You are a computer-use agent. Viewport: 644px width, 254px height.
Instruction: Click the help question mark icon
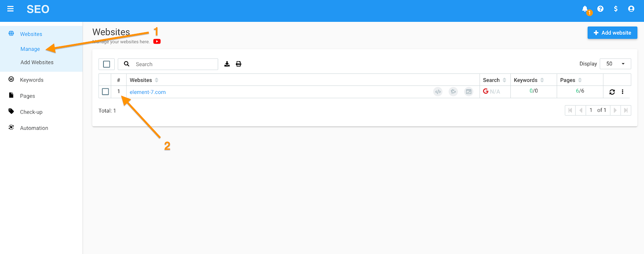(x=600, y=9)
